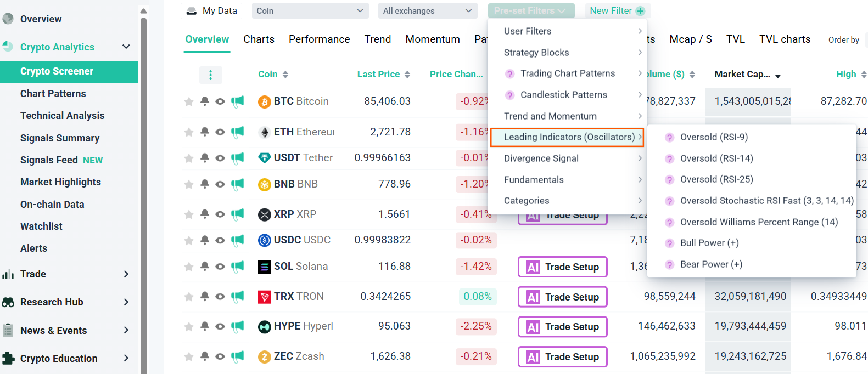Click the Crypto Education puzzle icon
Viewport: 868px width, 374px height.
pyautogui.click(x=8, y=359)
